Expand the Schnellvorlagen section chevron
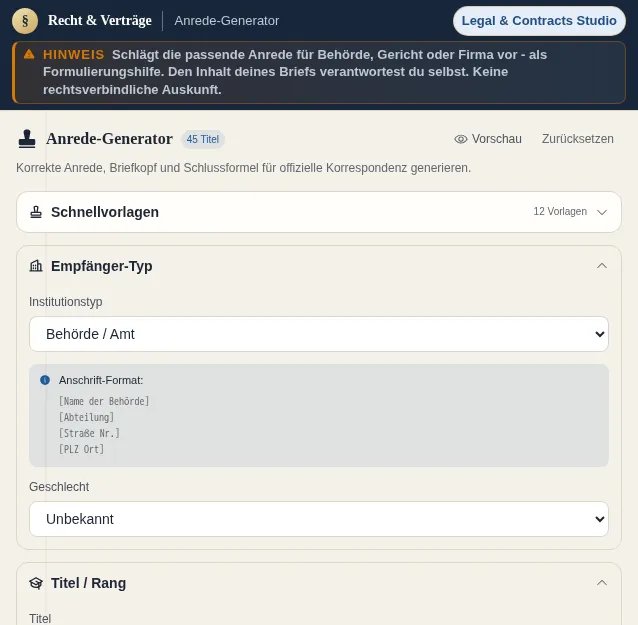Screen dimensions: 638x625 click(602, 212)
